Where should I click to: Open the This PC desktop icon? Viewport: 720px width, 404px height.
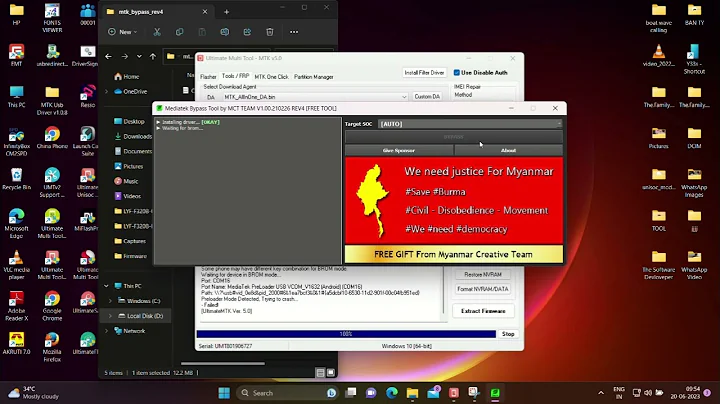pyautogui.click(x=17, y=96)
